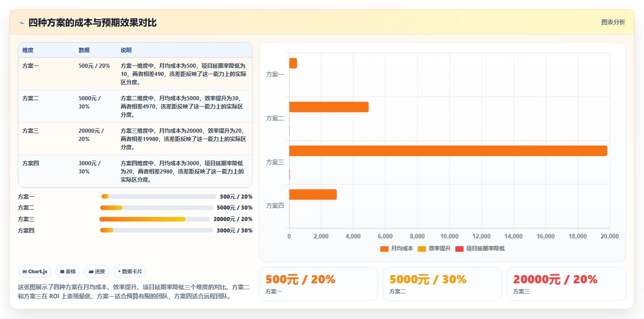Select the 数据卡片 tag chip
The width and height of the screenshot is (644, 319).
pyautogui.click(x=130, y=271)
